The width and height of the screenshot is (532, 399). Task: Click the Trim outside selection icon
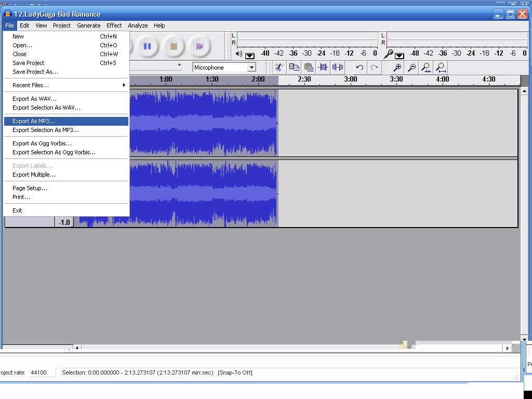point(323,67)
